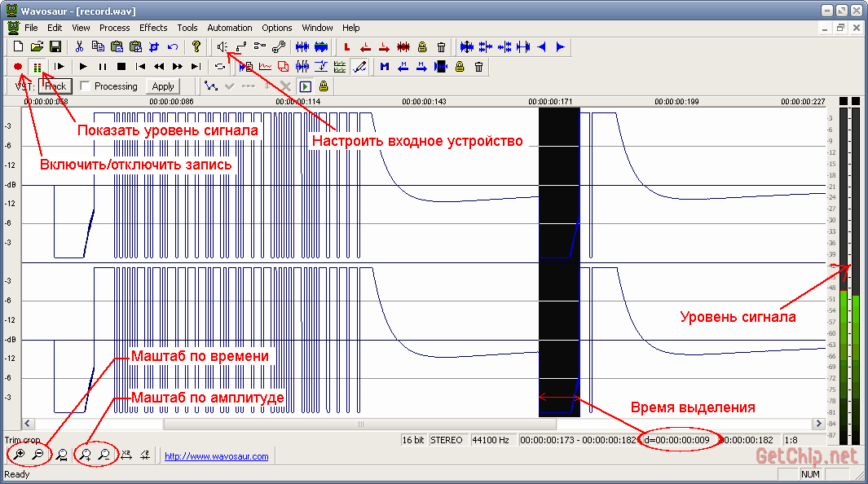Click the trash icon in the marker toolbar

pyautogui.click(x=479, y=67)
